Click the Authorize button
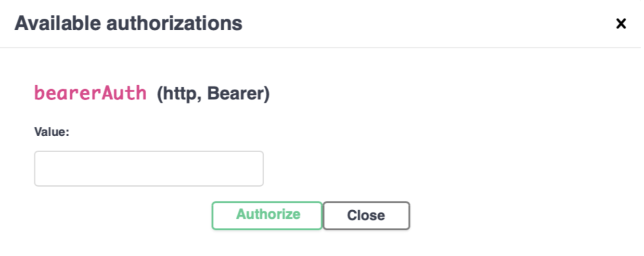The height and width of the screenshot is (256, 644). tap(267, 215)
